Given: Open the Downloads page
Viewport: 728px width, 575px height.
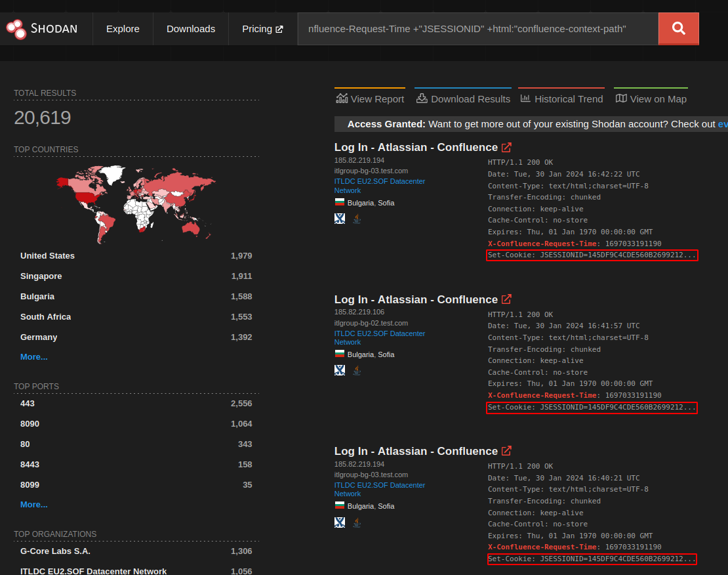Looking at the screenshot, I should [x=190, y=28].
